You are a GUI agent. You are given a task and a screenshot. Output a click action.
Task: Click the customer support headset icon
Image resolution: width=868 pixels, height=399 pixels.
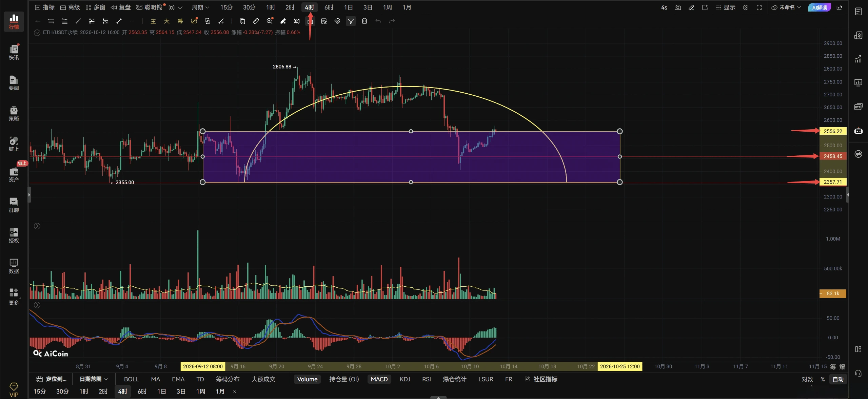858,373
